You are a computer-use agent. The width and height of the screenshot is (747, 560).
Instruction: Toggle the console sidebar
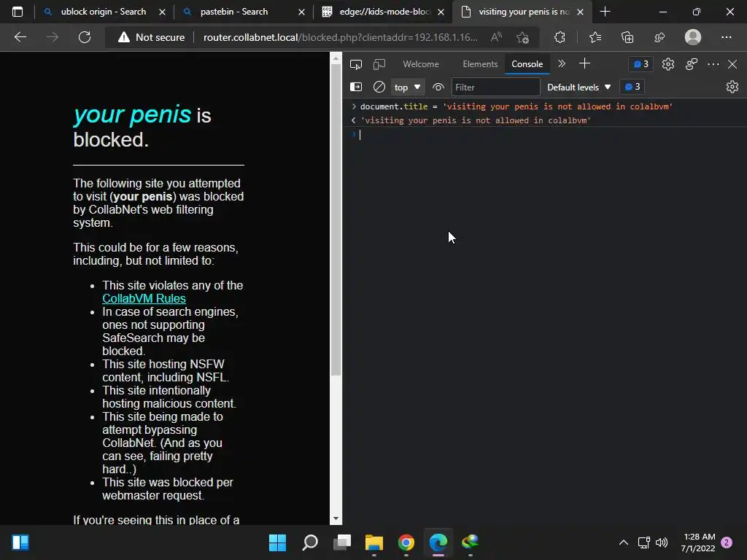pos(356,87)
